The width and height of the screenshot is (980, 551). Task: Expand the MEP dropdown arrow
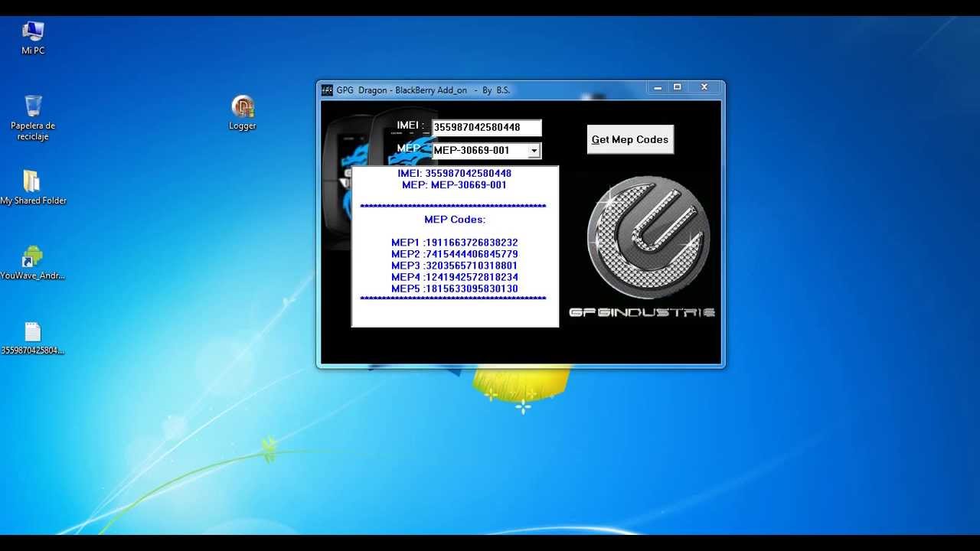[534, 151]
